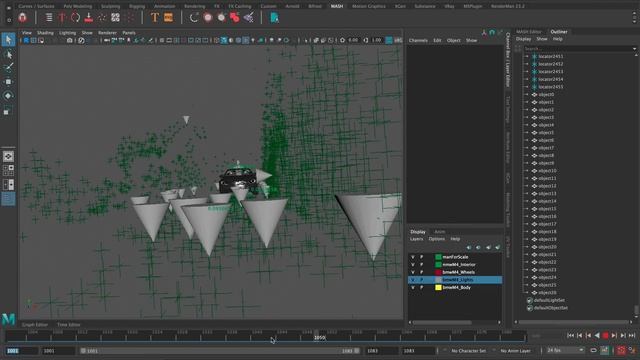Toggle playback P of bmwM4_Wheels layer
The image size is (640, 360).
point(422,272)
